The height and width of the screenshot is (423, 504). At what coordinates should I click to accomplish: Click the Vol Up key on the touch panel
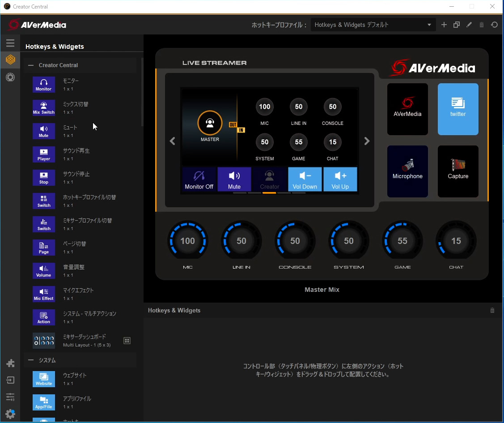340,179
